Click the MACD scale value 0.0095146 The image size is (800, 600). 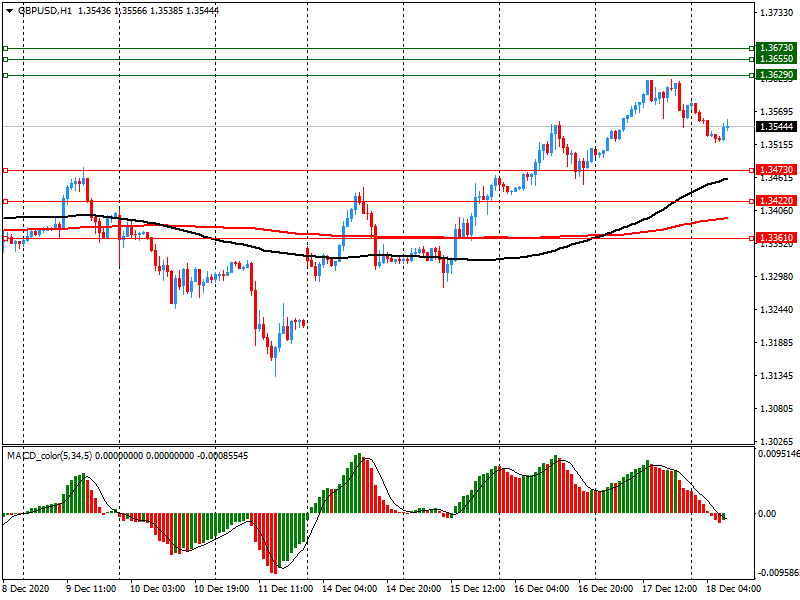(778, 454)
